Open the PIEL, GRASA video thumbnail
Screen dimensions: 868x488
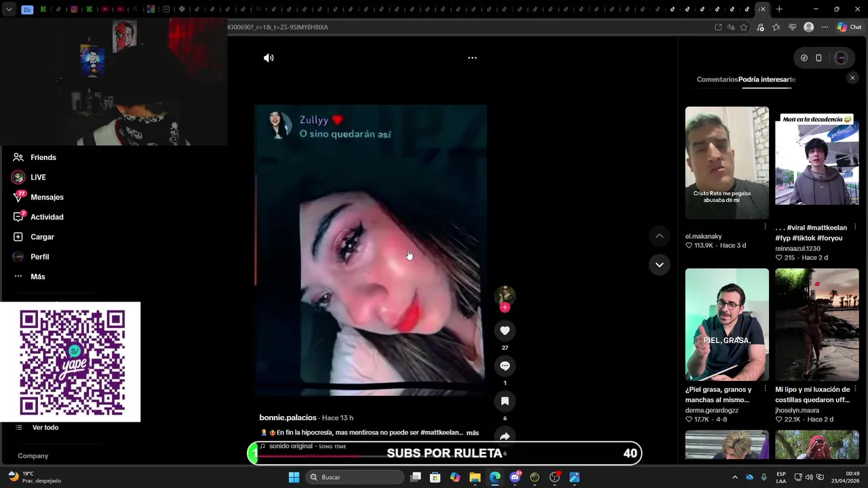tap(727, 325)
